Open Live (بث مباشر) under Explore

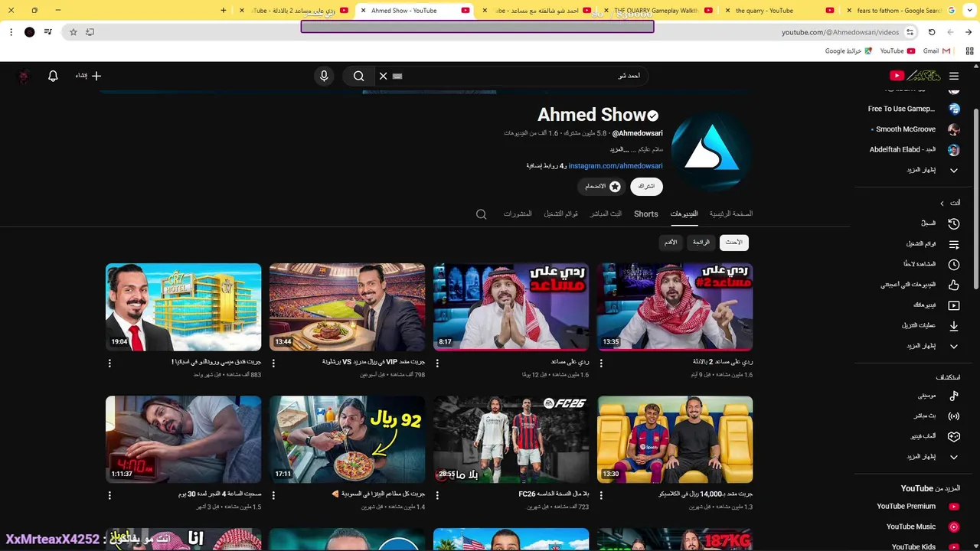click(936, 416)
